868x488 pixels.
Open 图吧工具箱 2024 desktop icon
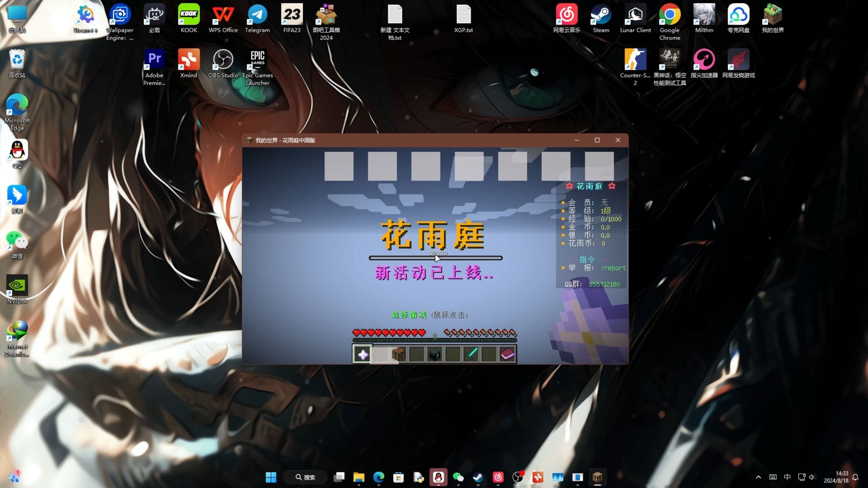click(326, 22)
